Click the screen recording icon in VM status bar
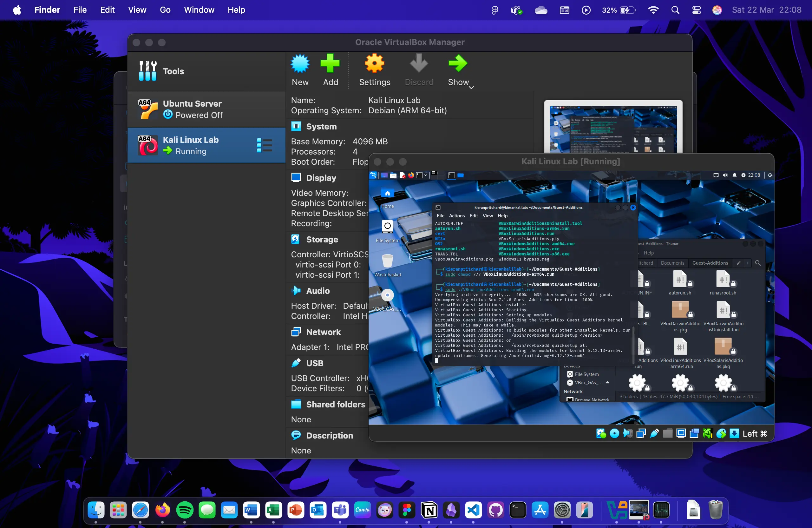Viewport: 812px width, 528px height. click(x=694, y=433)
